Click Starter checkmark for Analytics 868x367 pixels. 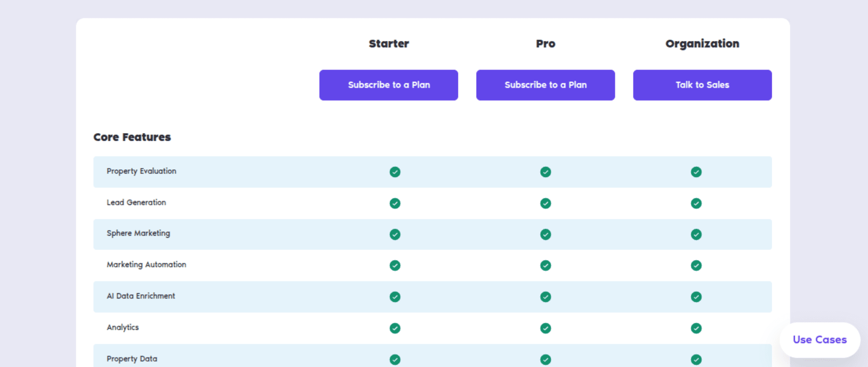395,328
